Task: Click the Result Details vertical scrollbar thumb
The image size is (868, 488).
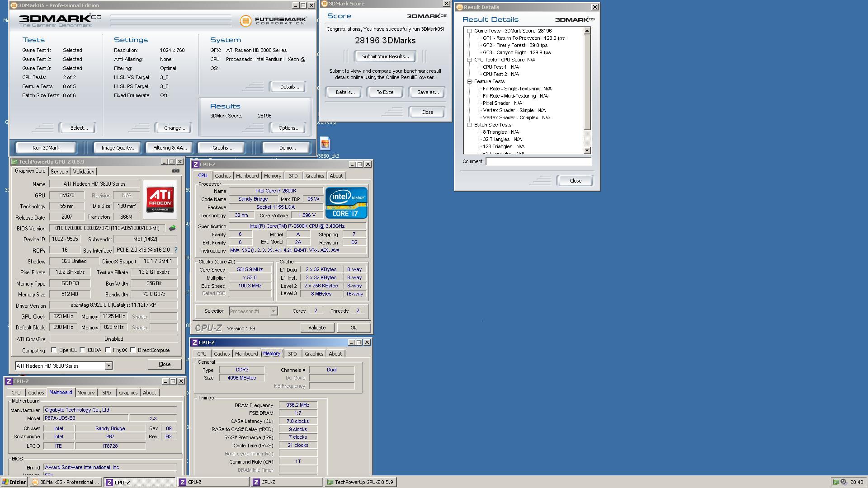Action: coord(587,82)
